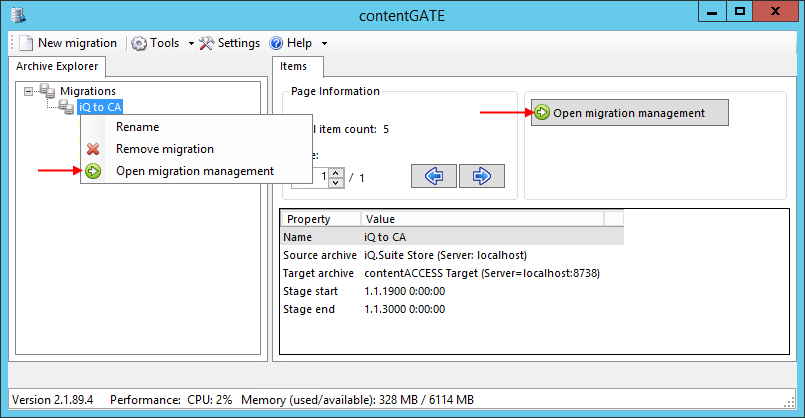Select the Migrations root node in tree
Image resolution: width=805 pixels, height=418 pixels.
click(88, 91)
